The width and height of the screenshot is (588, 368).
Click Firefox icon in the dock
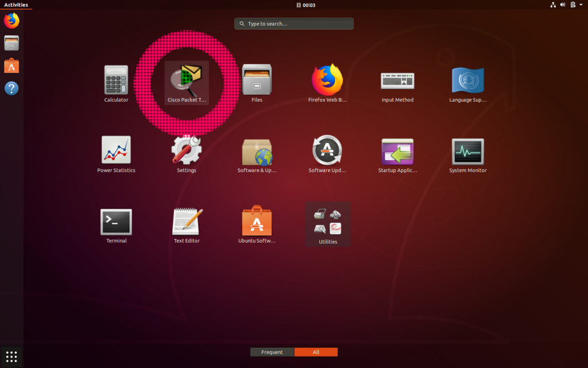[11, 21]
